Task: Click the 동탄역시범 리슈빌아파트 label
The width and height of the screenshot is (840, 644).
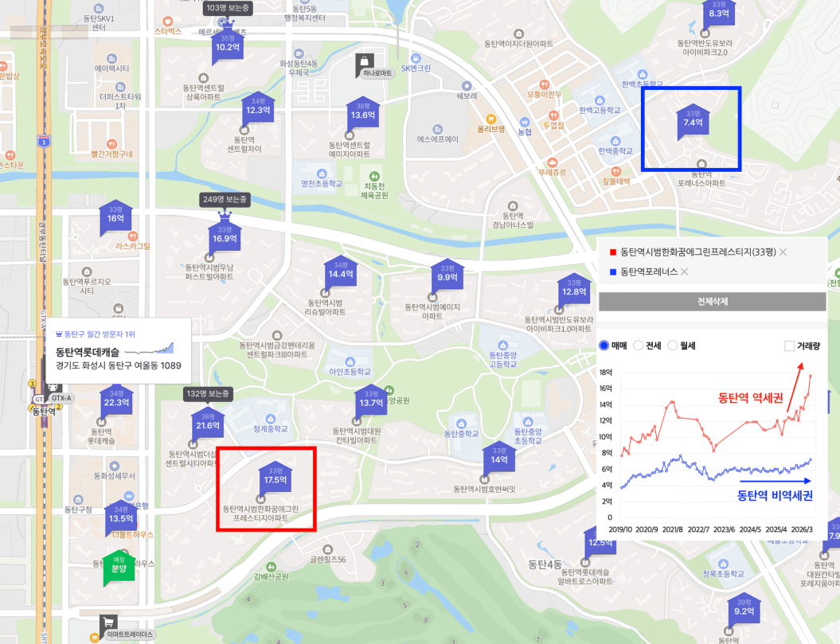Action: click(x=325, y=307)
